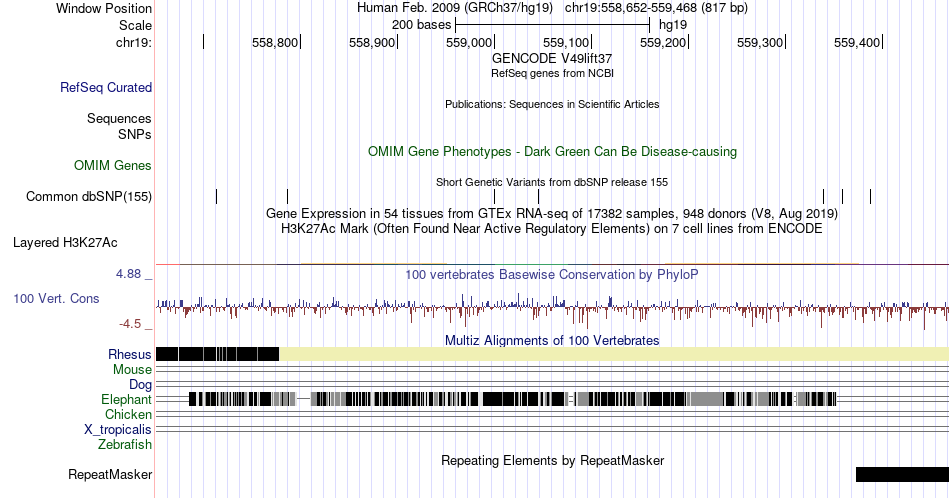Click the -4.5 lower conservation axis value
This screenshot has width=950, height=498.
point(130,324)
